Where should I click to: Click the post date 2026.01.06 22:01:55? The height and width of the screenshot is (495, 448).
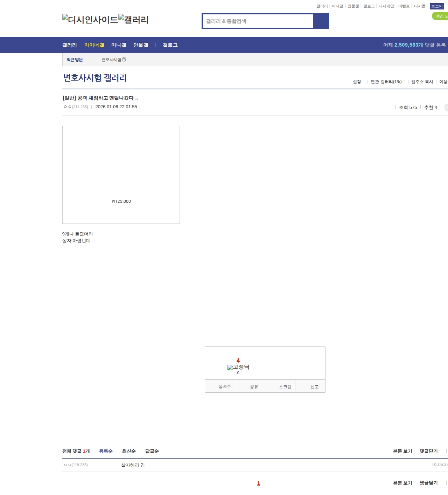[x=116, y=107]
